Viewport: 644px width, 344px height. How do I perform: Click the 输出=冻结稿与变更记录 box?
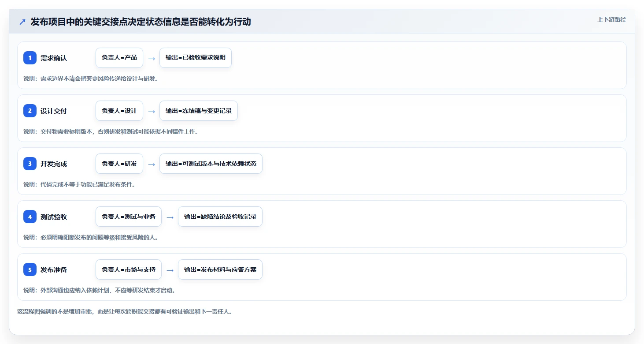pyautogui.click(x=199, y=111)
